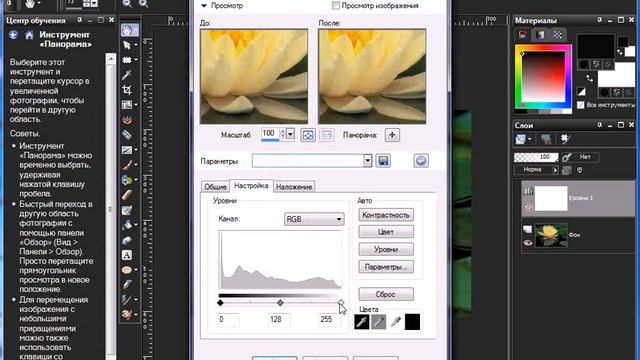This screenshot has height=360, width=640.
Task: Click the Панорама pan button in dialog
Action: pos(392,135)
